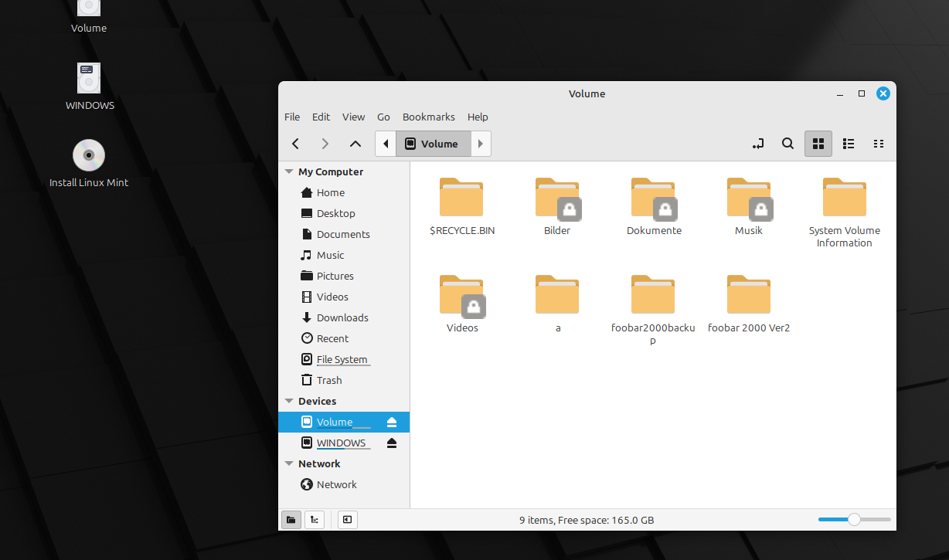Eject the Volume device
Image resolution: width=949 pixels, height=560 pixels.
coord(392,422)
